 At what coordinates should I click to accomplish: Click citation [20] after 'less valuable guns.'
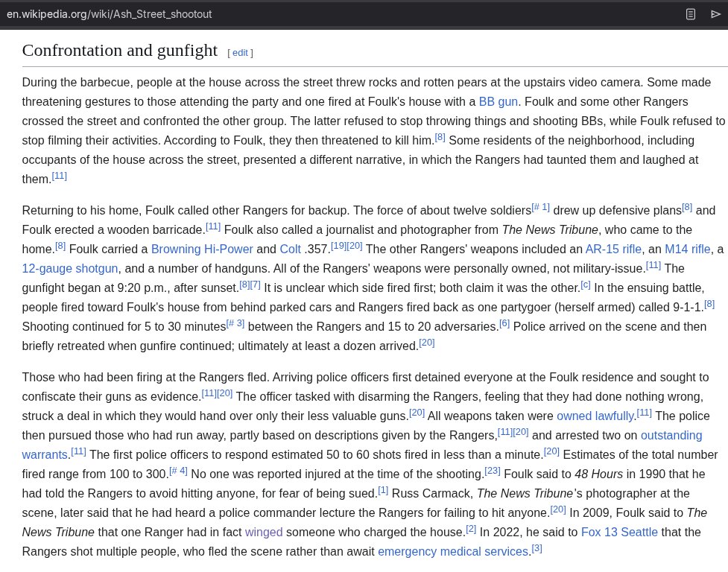417,413
